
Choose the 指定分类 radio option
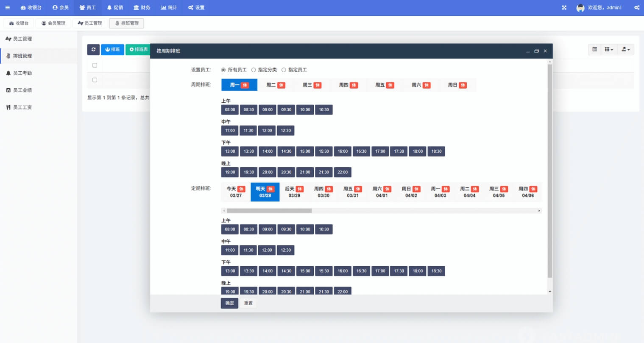[x=254, y=70]
